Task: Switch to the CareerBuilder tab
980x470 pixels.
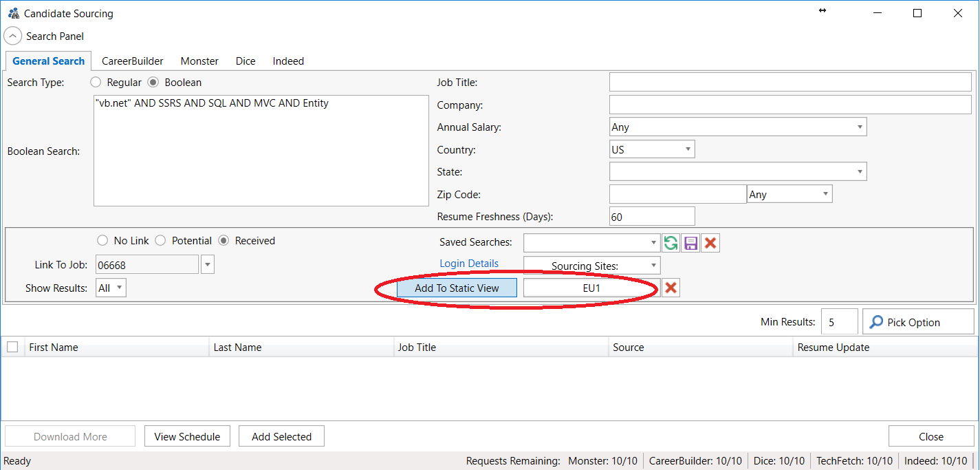Action: (x=133, y=61)
